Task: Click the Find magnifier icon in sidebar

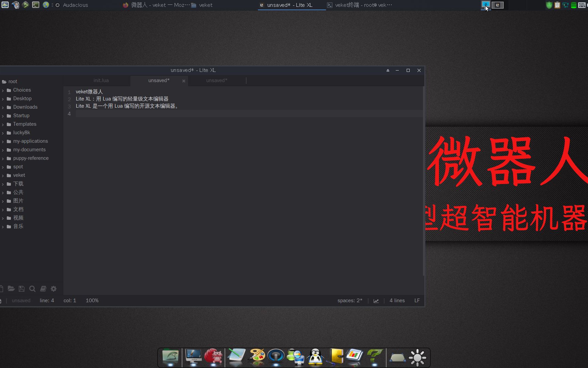Action: point(32,289)
